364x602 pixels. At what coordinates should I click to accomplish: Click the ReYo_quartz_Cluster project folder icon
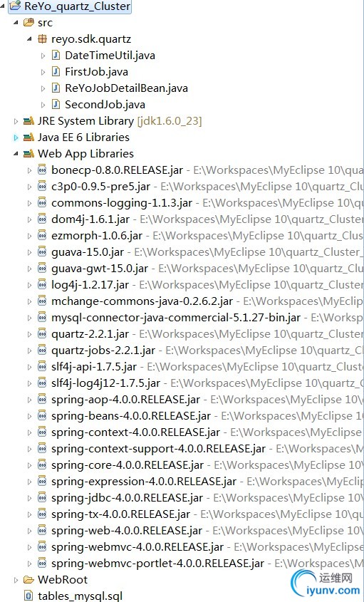click(x=16, y=6)
